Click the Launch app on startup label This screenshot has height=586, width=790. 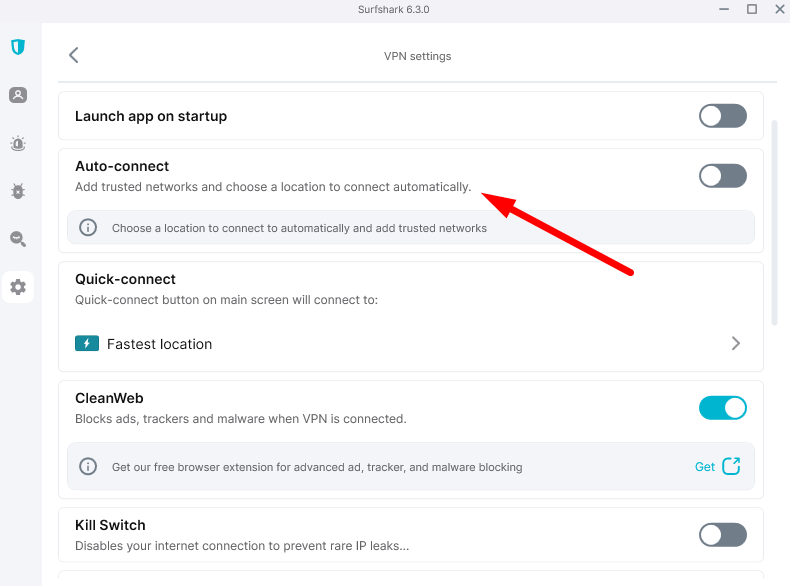pyautogui.click(x=151, y=116)
